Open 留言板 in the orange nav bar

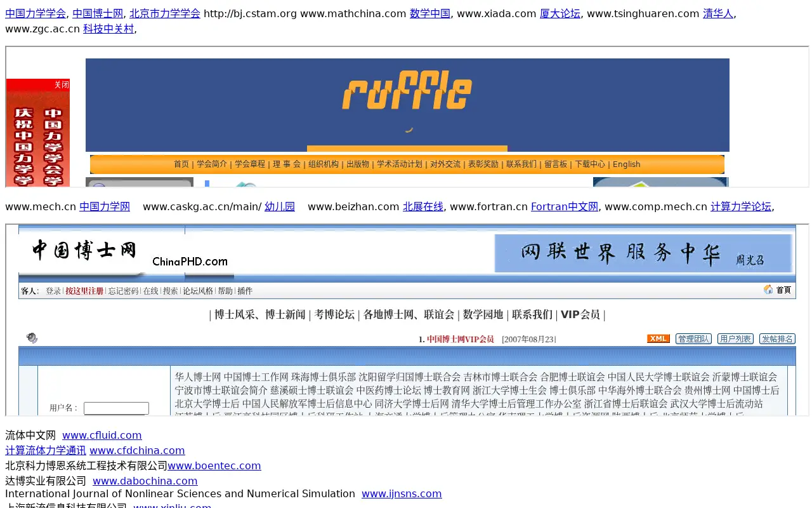[556, 164]
